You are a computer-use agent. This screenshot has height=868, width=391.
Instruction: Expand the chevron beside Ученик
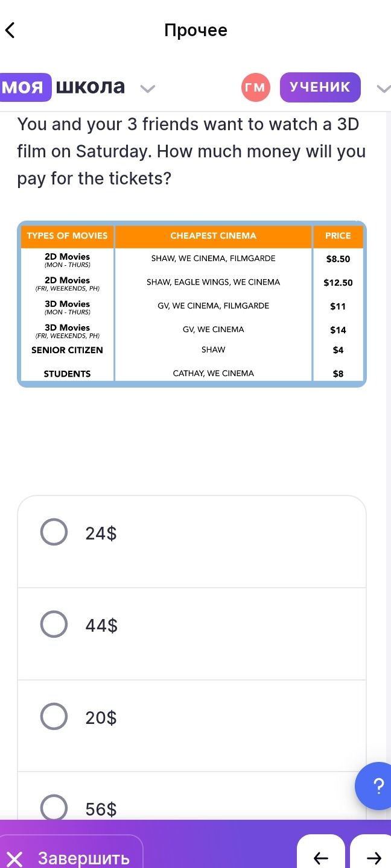pos(384,89)
